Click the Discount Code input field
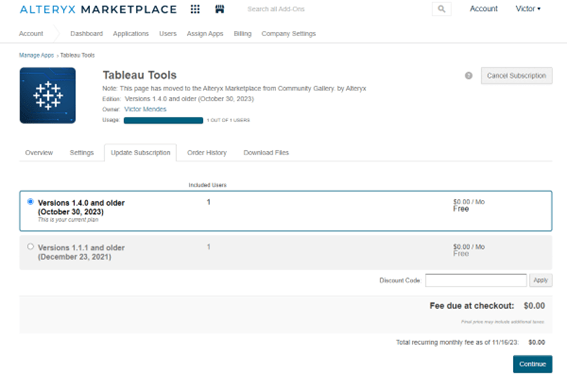This screenshot has width=567, height=389. click(476, 280)
